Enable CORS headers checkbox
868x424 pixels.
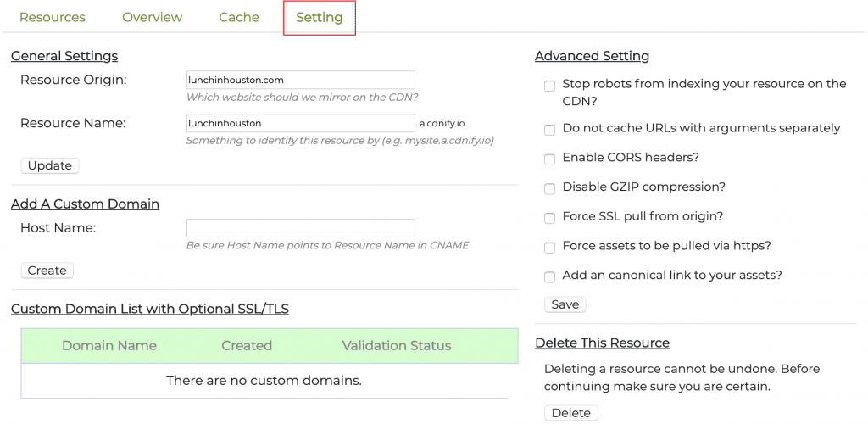pyautogui.click(x=550, y=159)
